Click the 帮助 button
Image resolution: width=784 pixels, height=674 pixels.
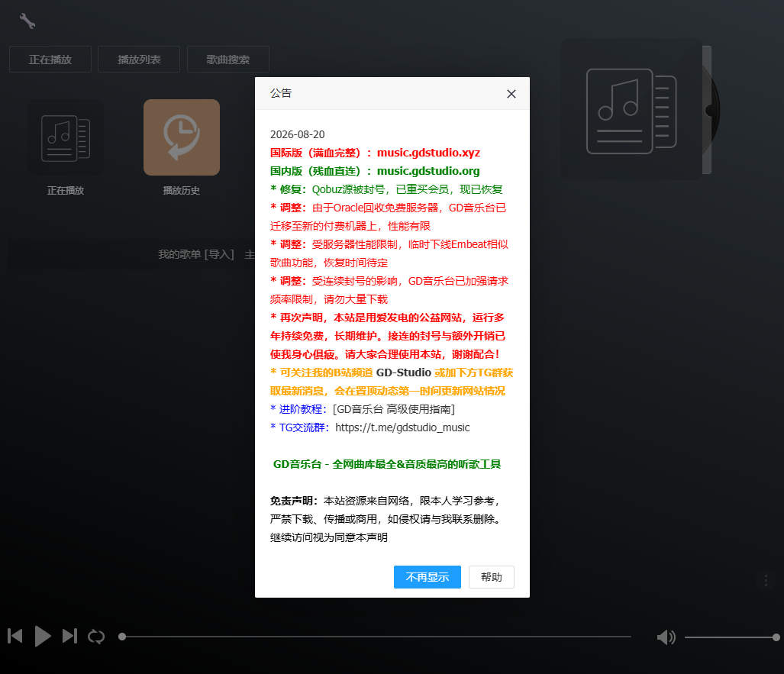point(492,577)
